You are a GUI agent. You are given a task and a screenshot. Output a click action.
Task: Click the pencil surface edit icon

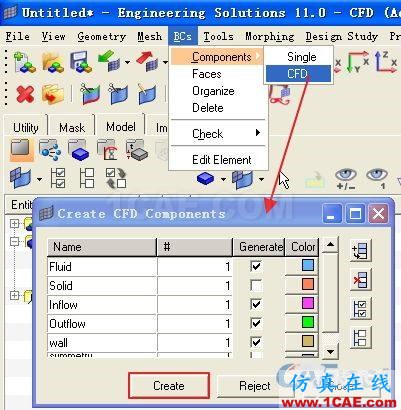147,94
